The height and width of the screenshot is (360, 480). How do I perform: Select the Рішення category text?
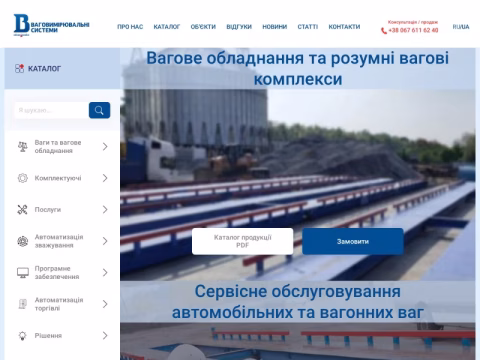pos(48,336)
